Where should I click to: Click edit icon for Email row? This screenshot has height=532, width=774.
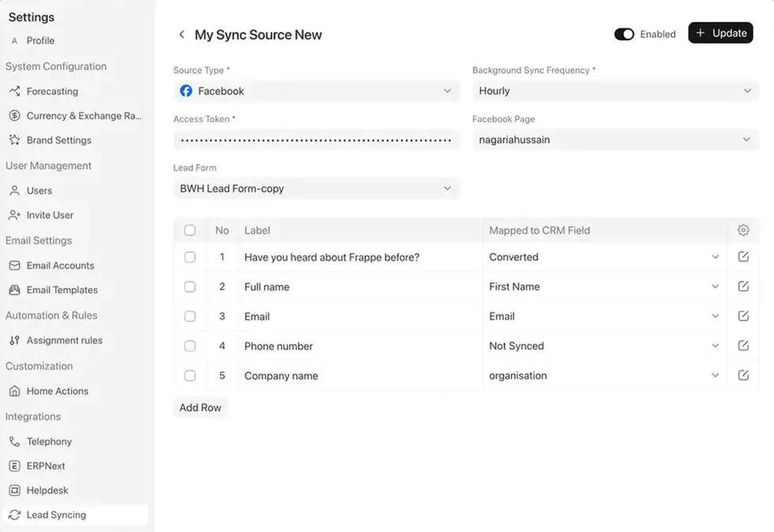point(743,316)
